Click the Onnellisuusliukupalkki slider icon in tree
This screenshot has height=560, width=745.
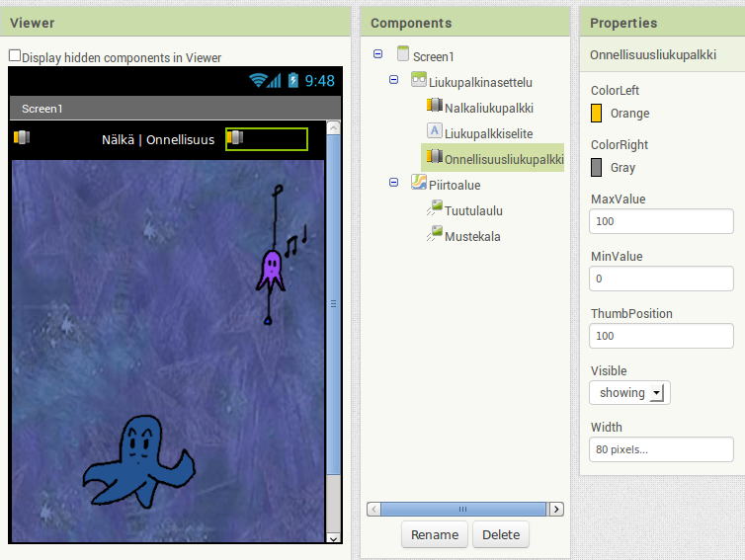click(435, 156)
